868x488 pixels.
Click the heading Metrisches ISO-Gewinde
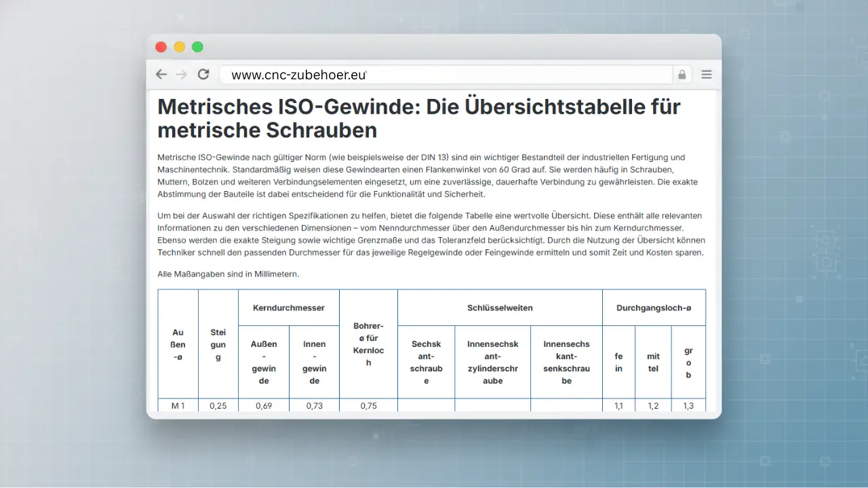point(418,117)
